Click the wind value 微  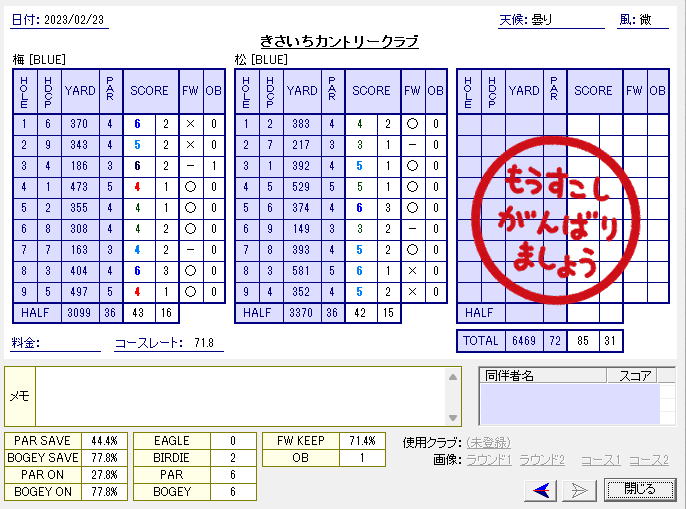click(645, 20)
